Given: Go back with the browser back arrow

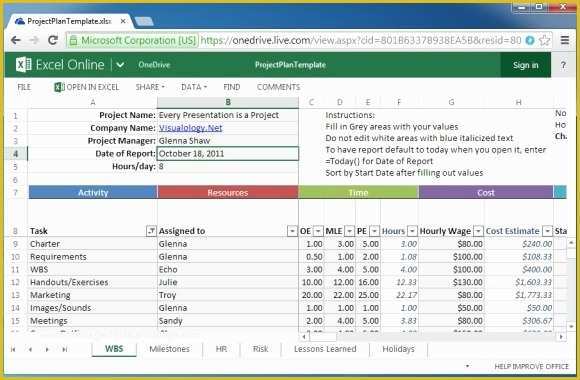Looking at the screenshot, I should point(16,40).
